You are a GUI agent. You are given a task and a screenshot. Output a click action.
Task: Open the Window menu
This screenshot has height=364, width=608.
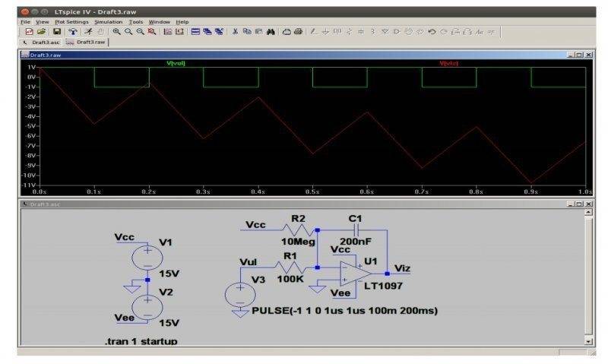160,22
